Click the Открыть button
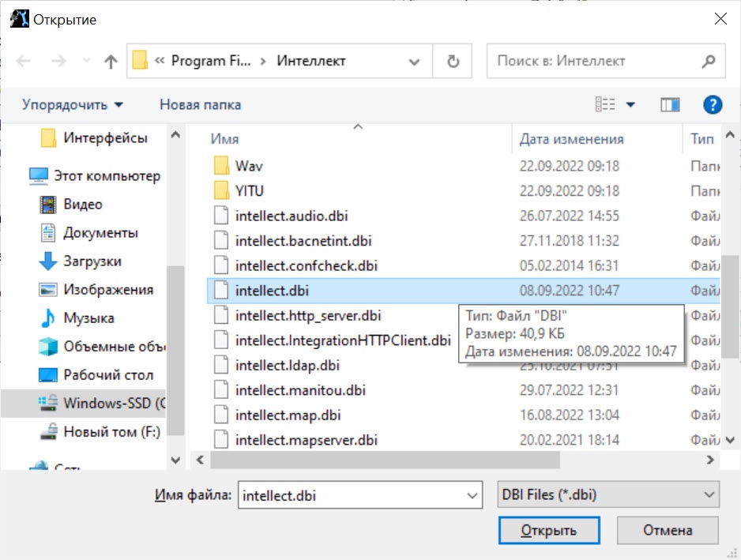Viewport: 741px width, 560px height. (x=549, y=530)
